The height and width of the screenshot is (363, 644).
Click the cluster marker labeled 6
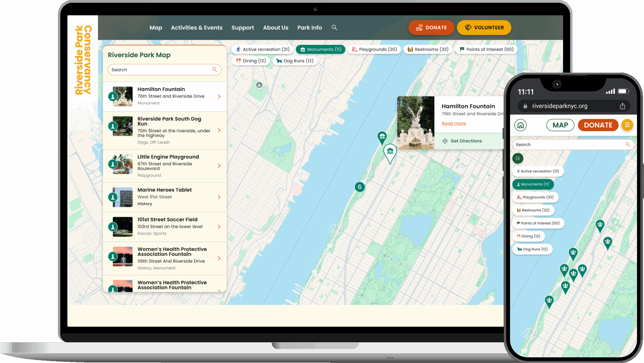(x=359, y=187)
